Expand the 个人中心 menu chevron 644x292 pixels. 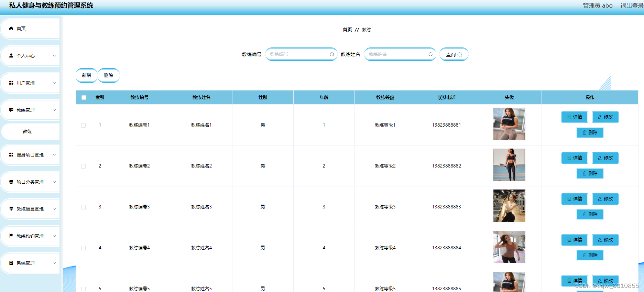point(54,56)
